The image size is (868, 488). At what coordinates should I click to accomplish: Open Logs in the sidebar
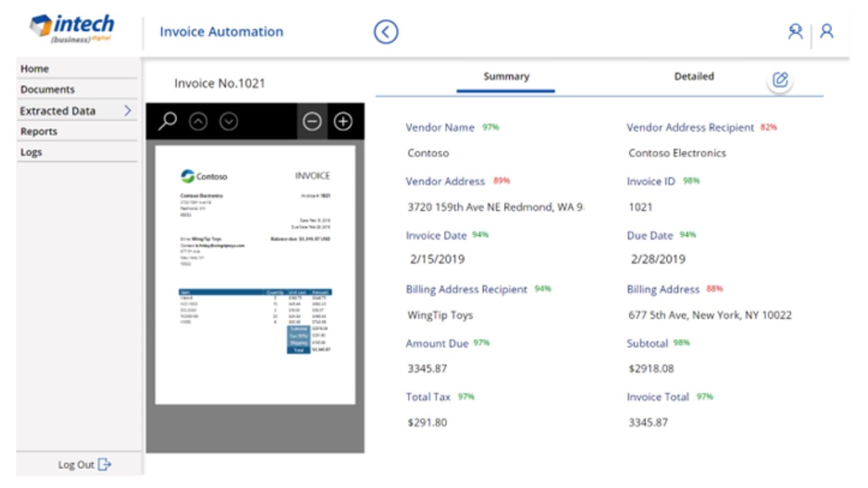[31, 152]
